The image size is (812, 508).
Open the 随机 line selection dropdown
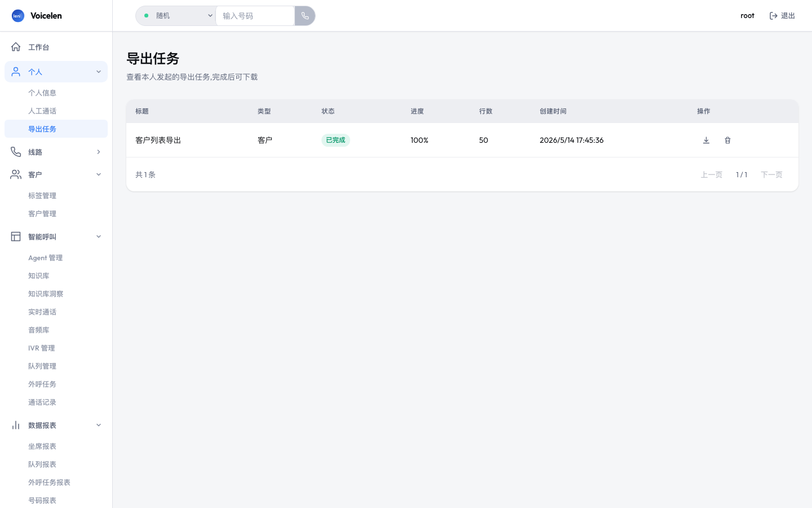click(176, 16)
